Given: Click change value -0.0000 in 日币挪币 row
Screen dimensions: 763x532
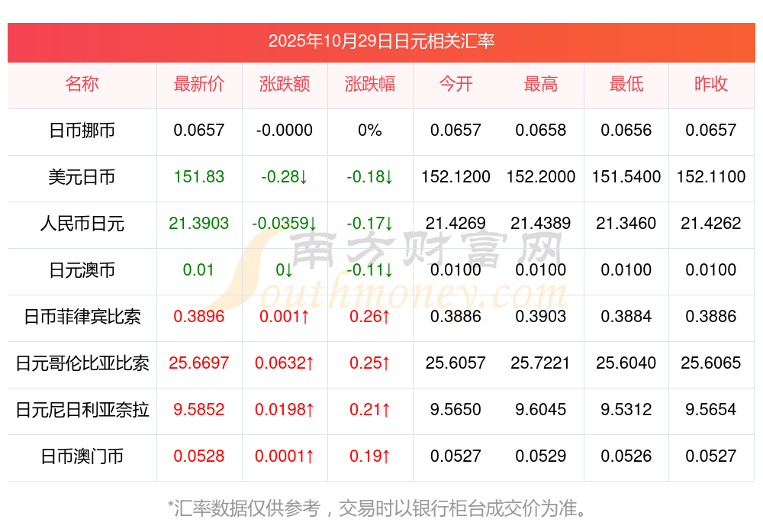Looking at the screenshot, I should 285,131.
